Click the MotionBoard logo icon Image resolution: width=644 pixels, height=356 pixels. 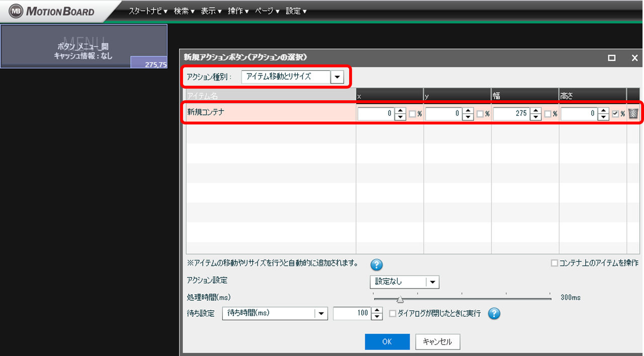click(x=16, y=10)
